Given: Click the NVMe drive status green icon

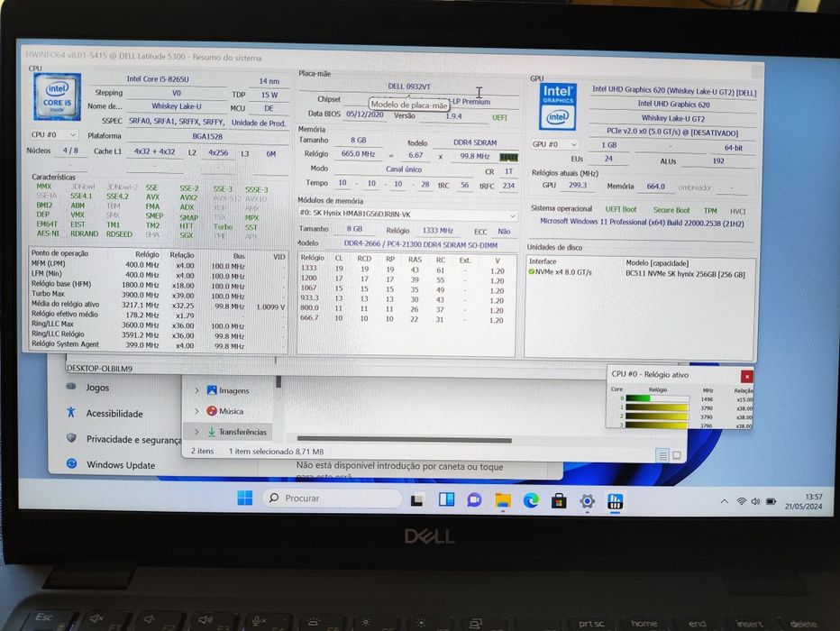Looking at the screenshot, I should tap(532, 272).
